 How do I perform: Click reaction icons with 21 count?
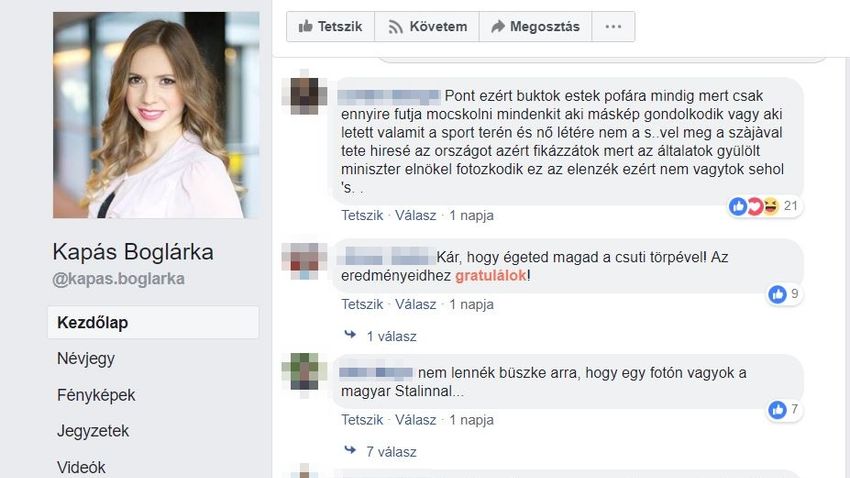[x=764, y=206]
